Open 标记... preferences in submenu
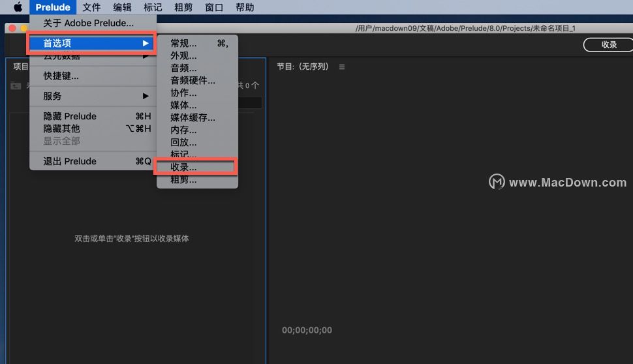Viewport: 633px width, 364px height. (x=198, y=154)
